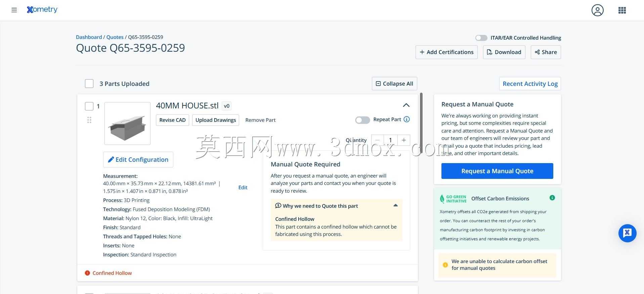
Task: Click the quantity input field
Action: coord(390,140)
